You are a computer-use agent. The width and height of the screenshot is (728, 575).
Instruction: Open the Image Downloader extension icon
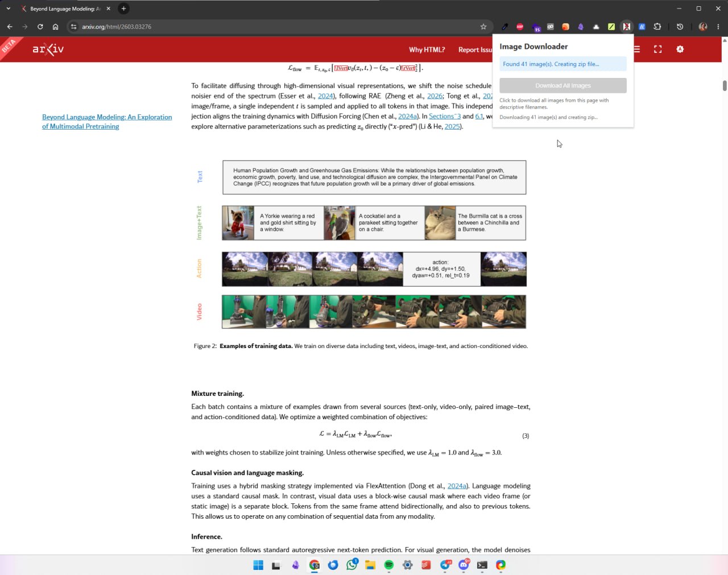coord(626,27)
